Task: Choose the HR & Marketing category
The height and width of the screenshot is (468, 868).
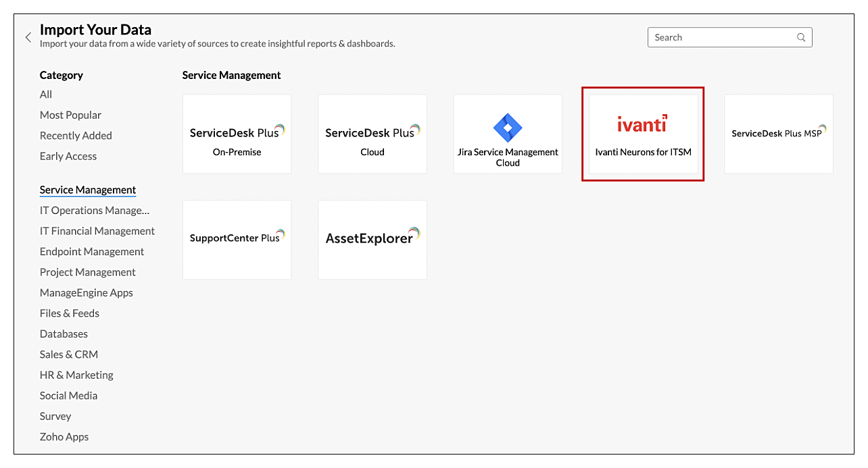Action: click(x=76, y=375)
